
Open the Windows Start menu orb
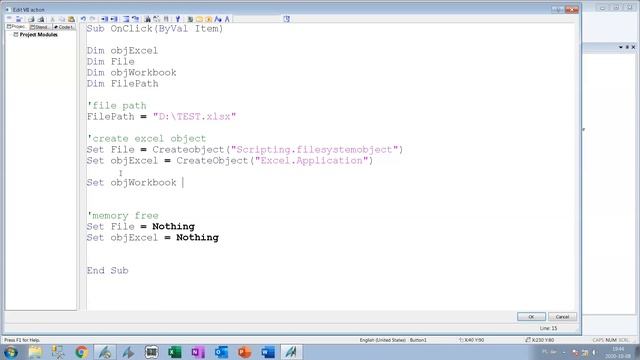pos(10,352)
